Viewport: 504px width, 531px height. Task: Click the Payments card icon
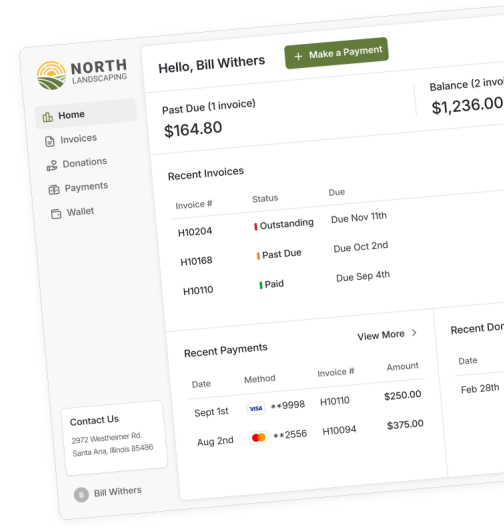click(x=54, y=190)
